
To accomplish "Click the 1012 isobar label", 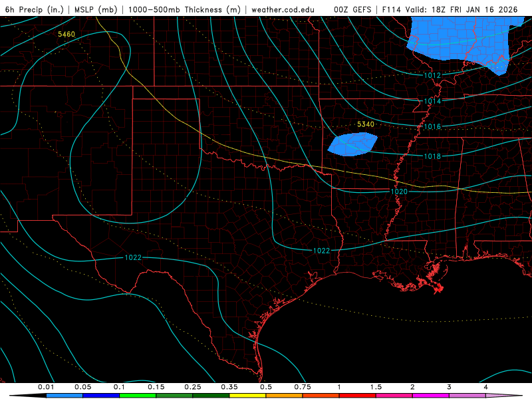I will 432,75.
